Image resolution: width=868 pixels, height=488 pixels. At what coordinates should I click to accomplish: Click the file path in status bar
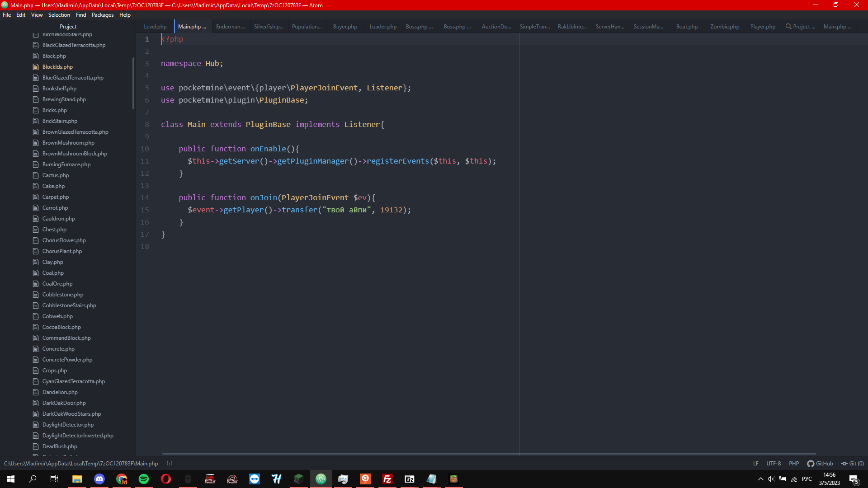tap(81, 464)
